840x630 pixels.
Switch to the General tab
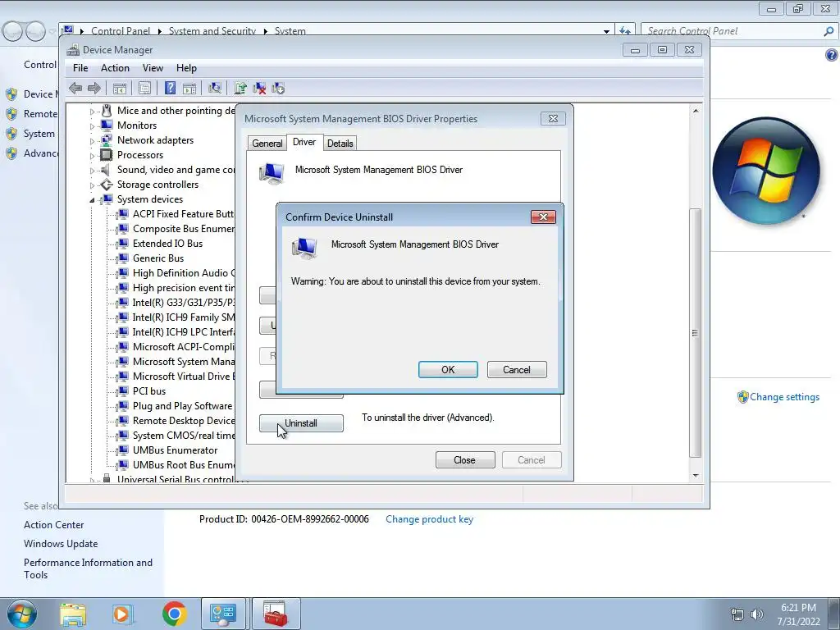coord(267,143)
